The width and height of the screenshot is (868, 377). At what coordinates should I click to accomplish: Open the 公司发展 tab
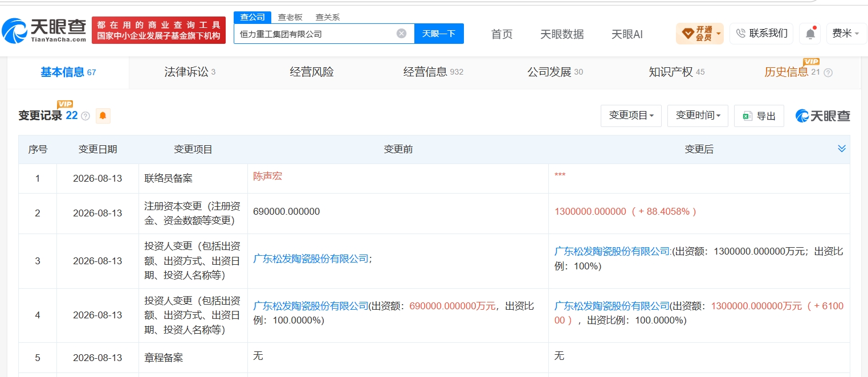pos(555,72)
